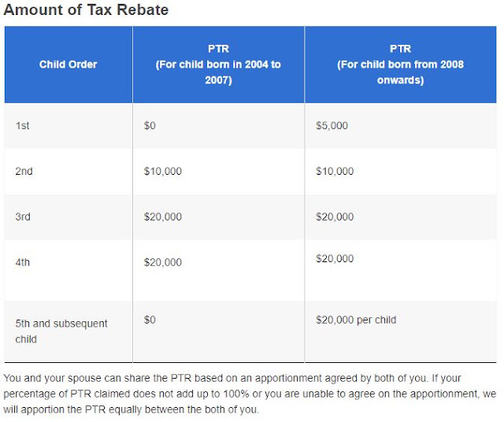The image size is (504, 422).
Task: Click $10,000 in the 2008 onwards column
Action: [335, 171]
